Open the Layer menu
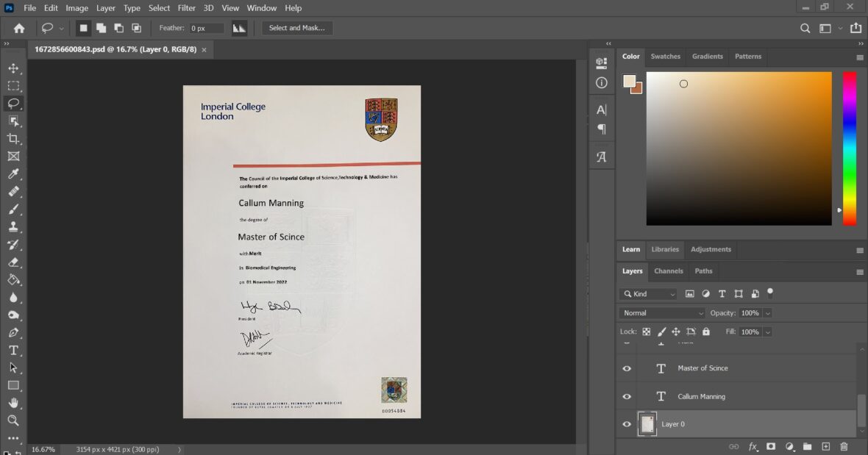The height and width of the screenshot is (455, 868). click(105, 8)
